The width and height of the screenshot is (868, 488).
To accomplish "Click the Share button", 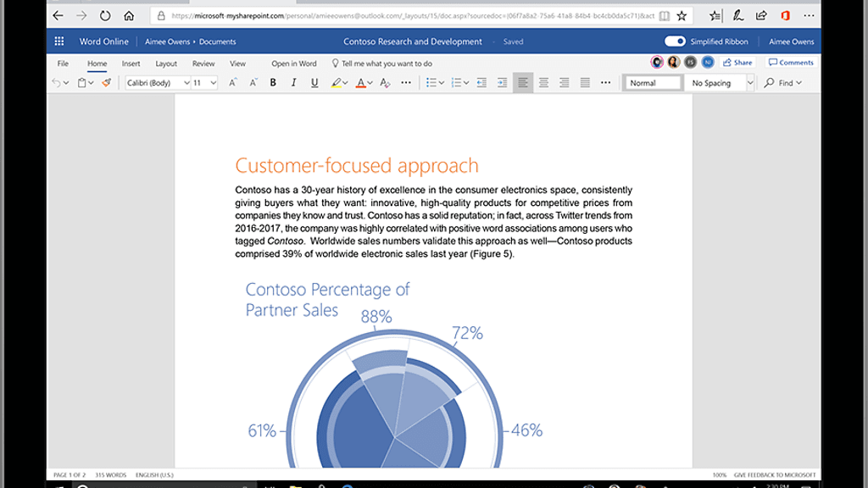I will pyautogui.click(x=737, y=63).
